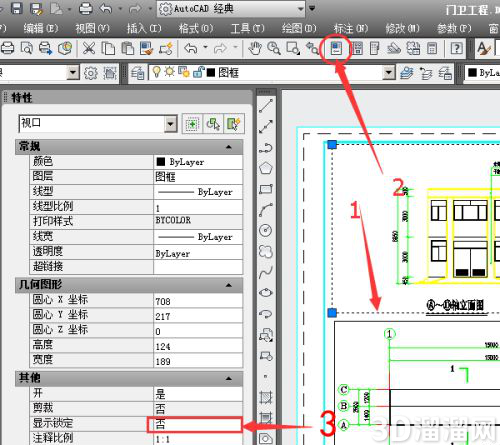Select the Polygon draw tool
Viewport: 500px width, 445px height.
pos(266,168)
